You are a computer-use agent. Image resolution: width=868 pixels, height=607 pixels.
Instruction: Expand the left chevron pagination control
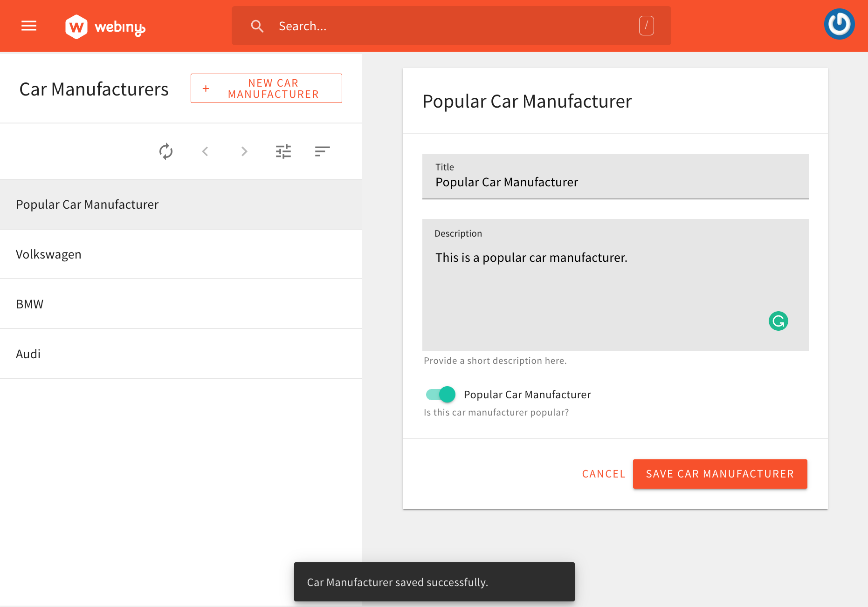[x=205, y=151]
